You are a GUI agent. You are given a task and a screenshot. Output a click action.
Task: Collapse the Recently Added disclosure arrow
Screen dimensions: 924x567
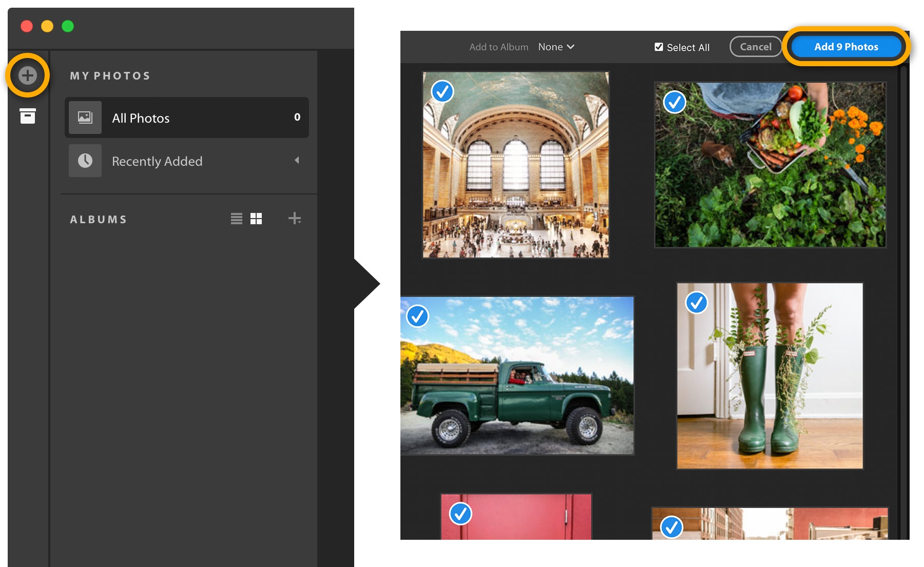pyautogui.click(x=297, y=161)
